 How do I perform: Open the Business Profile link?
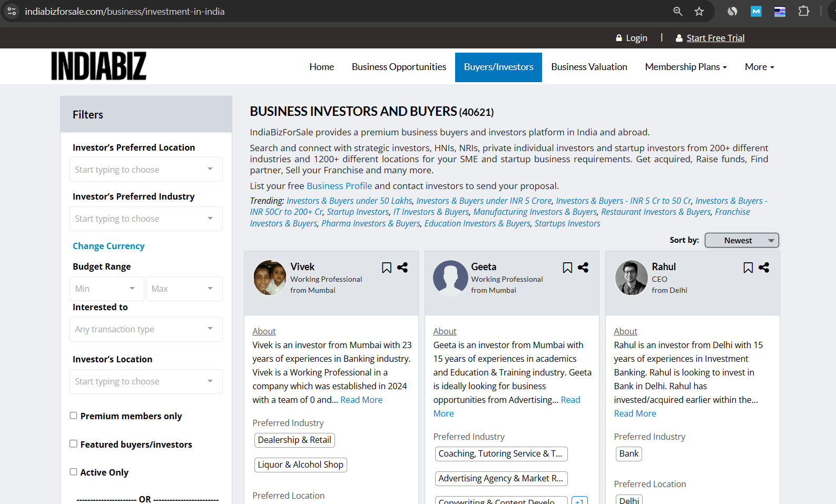click(339, 186)
